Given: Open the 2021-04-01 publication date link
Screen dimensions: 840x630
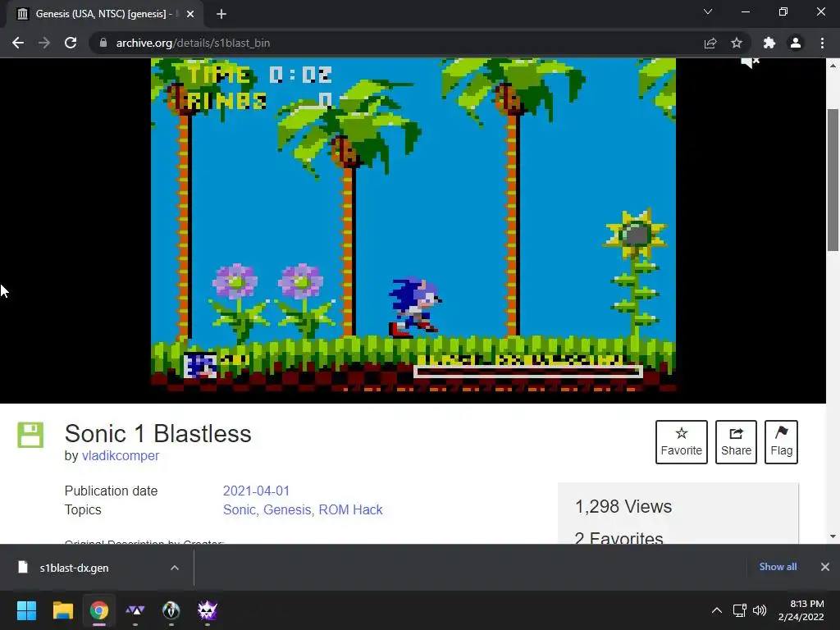Looking at the screenshot, I should (256, 491).
